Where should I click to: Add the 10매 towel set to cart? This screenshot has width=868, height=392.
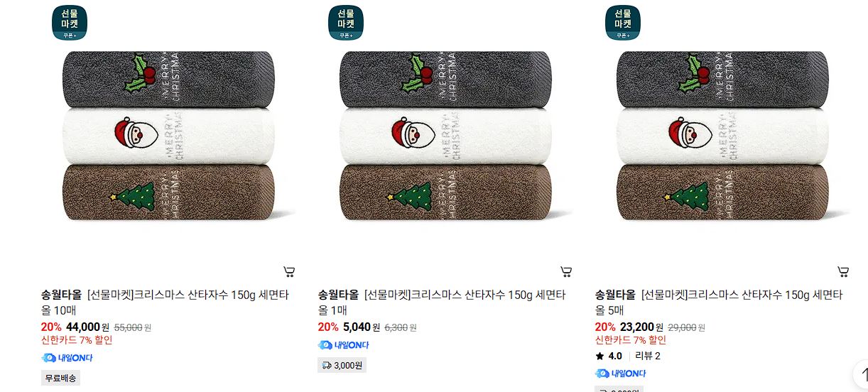288,271
